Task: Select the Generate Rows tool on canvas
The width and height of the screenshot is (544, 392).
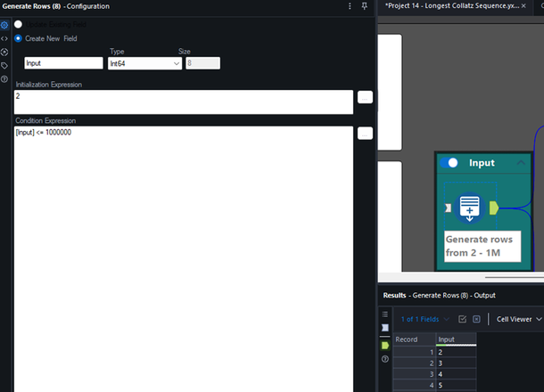Action: pyautogui.click(x=469, y=208)
